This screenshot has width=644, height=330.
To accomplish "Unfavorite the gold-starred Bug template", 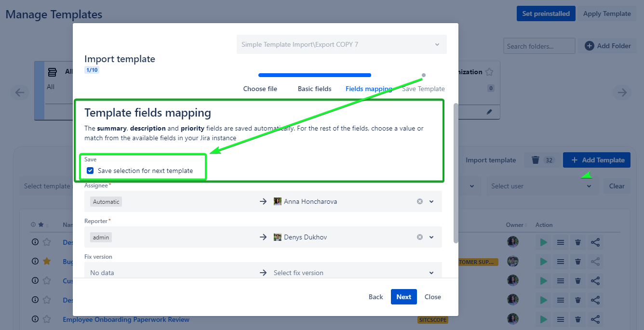I will 47,261.
